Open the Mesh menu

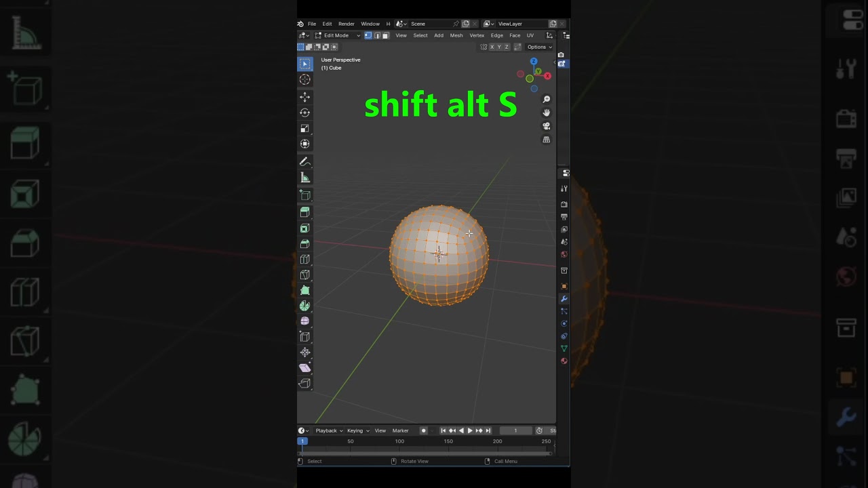click(x=456, y=35)
